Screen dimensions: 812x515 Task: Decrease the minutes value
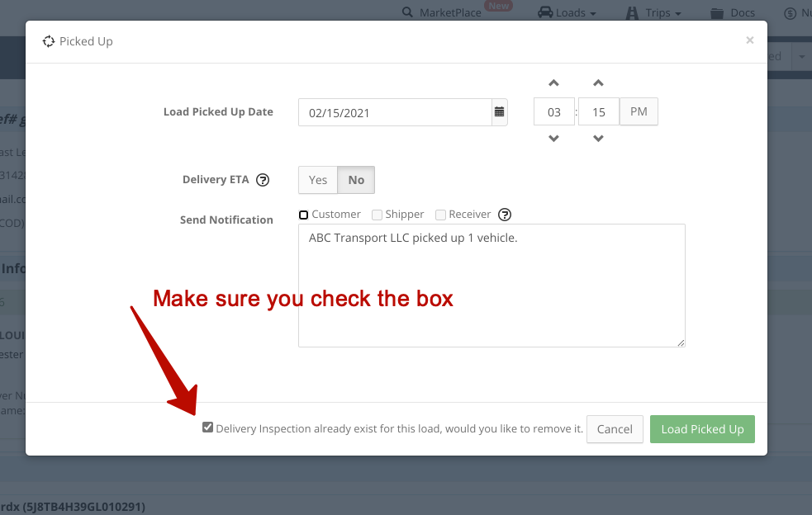point(598,138)
